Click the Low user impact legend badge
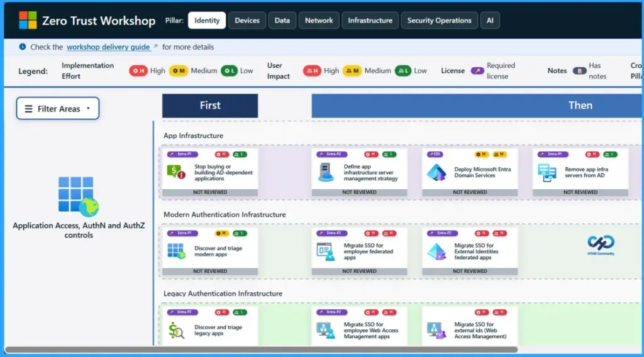Screen dimensions: 644x357 coord(403,70)
